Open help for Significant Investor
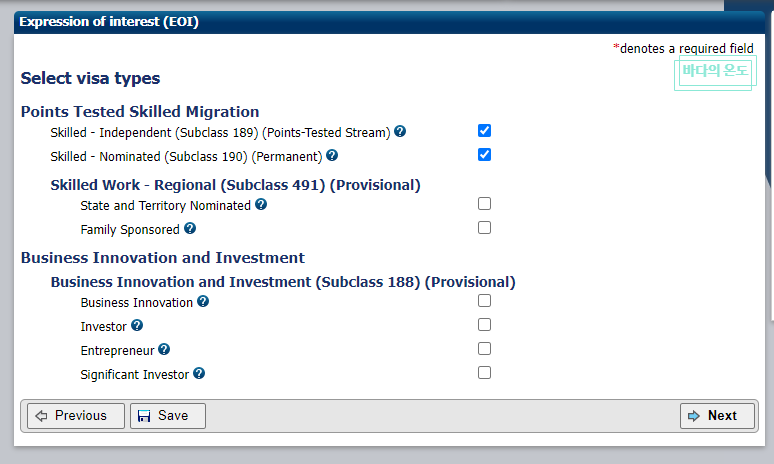The height and width of the screenshot is (464, 774). pyautogui.click(x=199, y=373)
